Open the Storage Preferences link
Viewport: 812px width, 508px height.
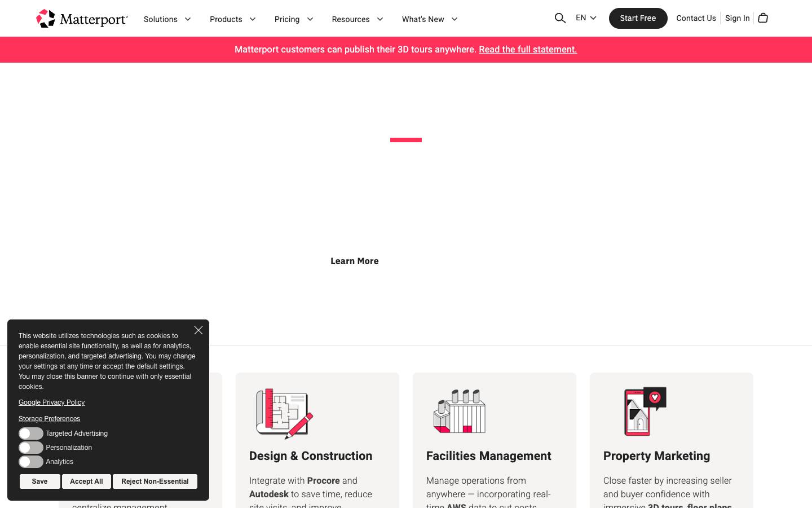49,419
